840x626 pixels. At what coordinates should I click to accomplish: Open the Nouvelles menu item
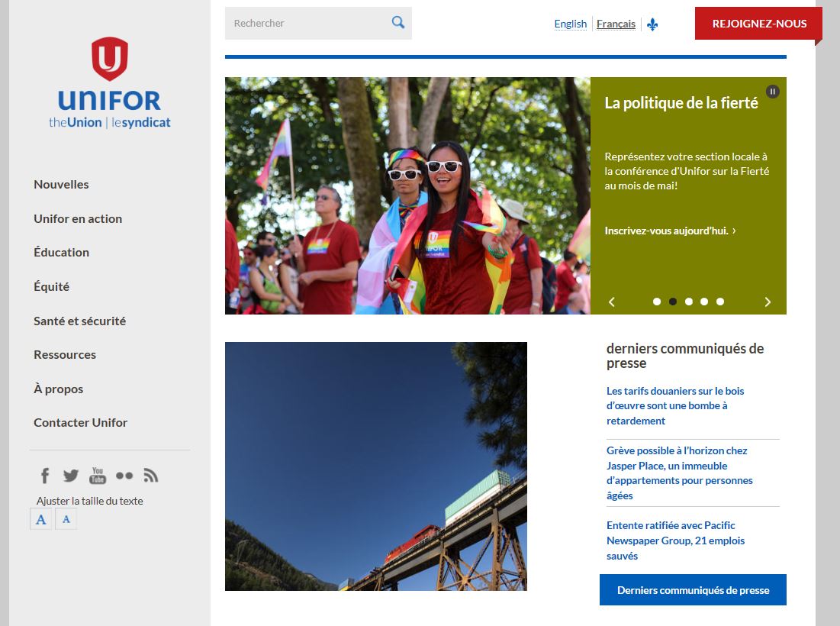click(x=61, y=184)
